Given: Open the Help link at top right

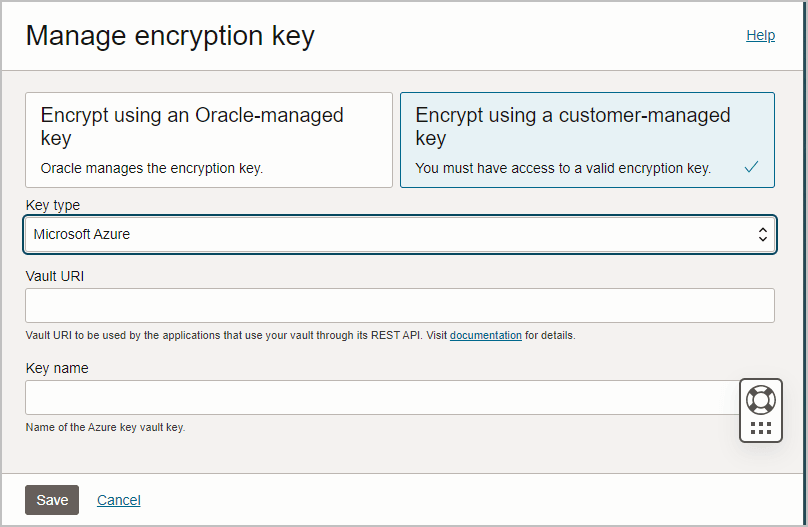Looking at the screenshot, I should click(760, 35).
